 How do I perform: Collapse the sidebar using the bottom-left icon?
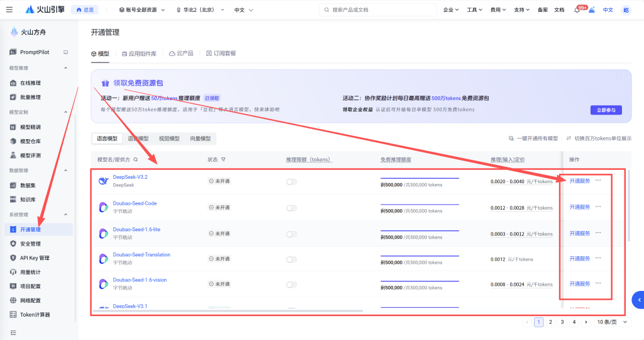13,332
